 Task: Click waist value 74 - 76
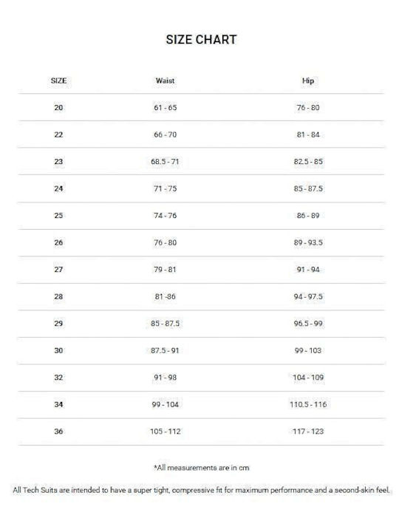tap(166, 216)
